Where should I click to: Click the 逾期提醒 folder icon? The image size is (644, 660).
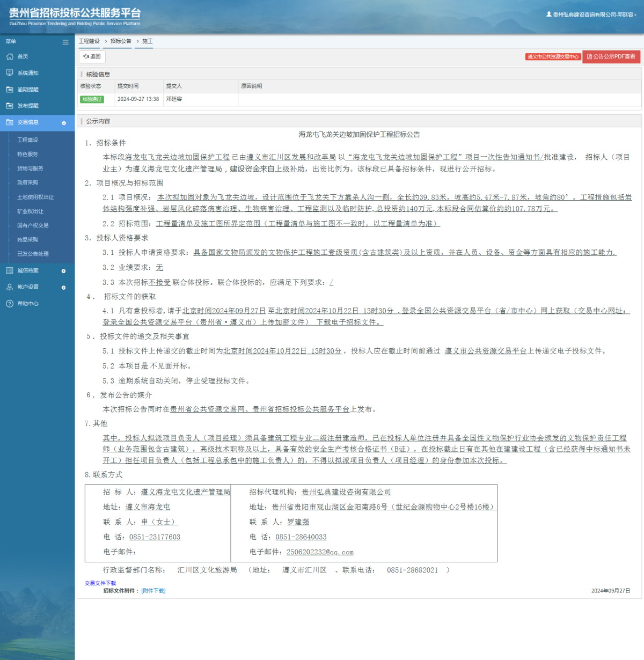click(x=10, y=90)
